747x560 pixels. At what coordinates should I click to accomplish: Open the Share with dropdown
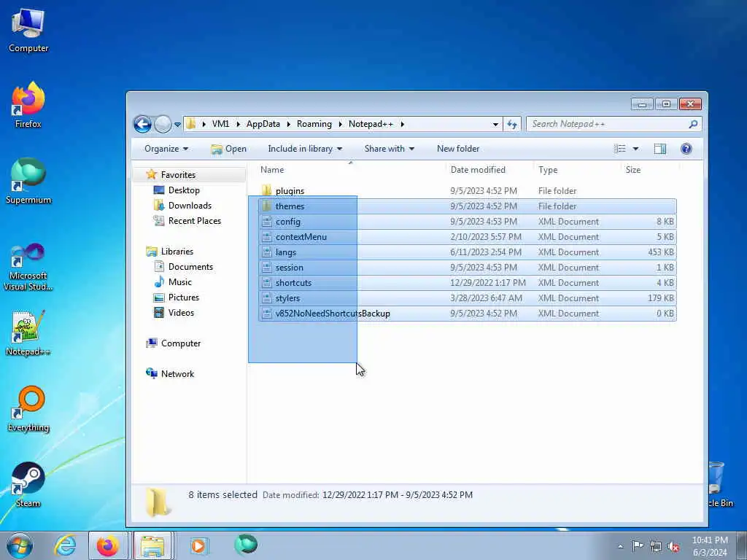click(390, 149)
